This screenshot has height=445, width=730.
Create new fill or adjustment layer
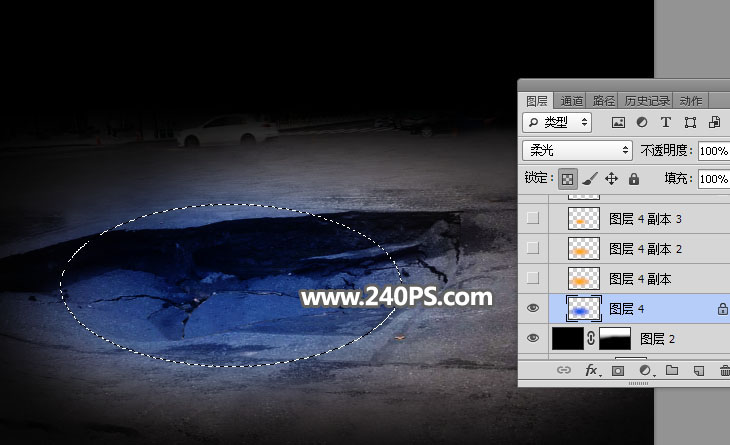[645, 371]
